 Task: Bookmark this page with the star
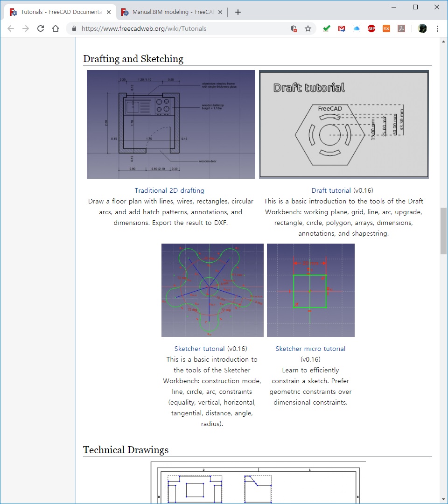[308, 28]
